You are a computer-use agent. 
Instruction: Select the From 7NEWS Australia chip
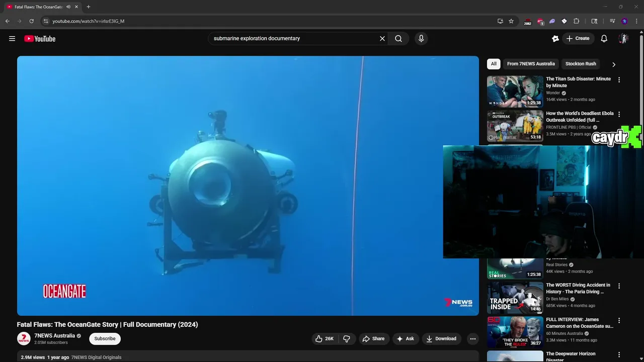coord(531,64)
